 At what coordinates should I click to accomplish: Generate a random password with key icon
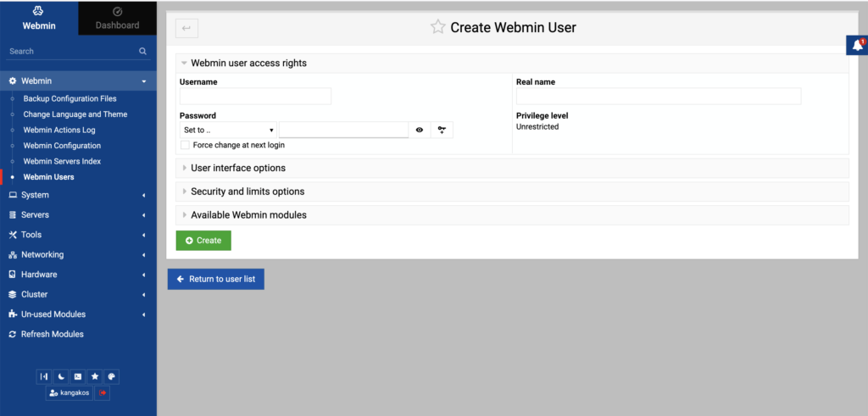point(442,130)
